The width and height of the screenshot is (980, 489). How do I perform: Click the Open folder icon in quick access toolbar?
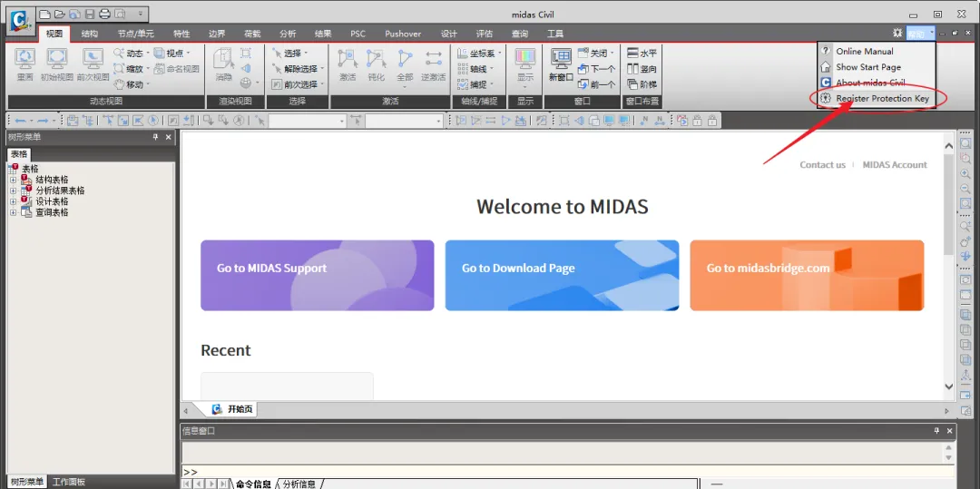click(x=59, y=14)
